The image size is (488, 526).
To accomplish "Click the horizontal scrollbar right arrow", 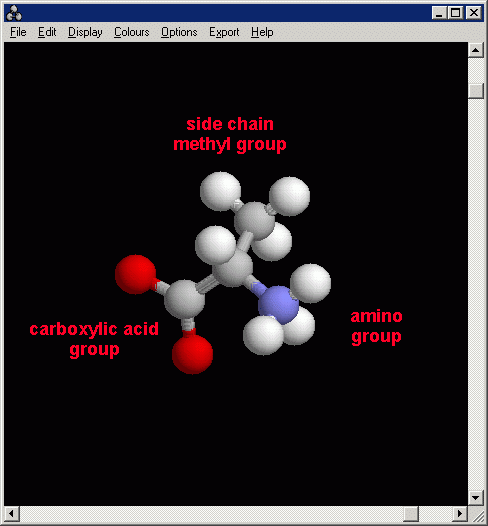I will click(460, 514).
